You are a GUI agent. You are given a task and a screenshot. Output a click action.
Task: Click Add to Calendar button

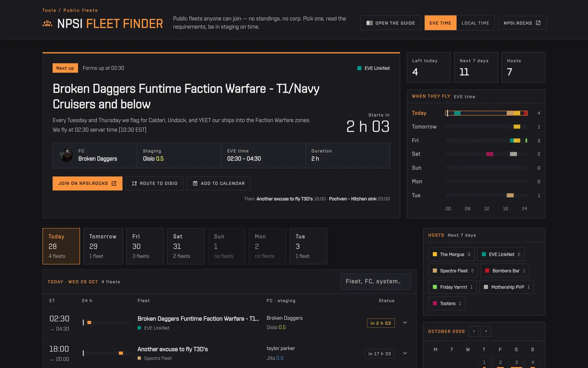pos(219,183)
